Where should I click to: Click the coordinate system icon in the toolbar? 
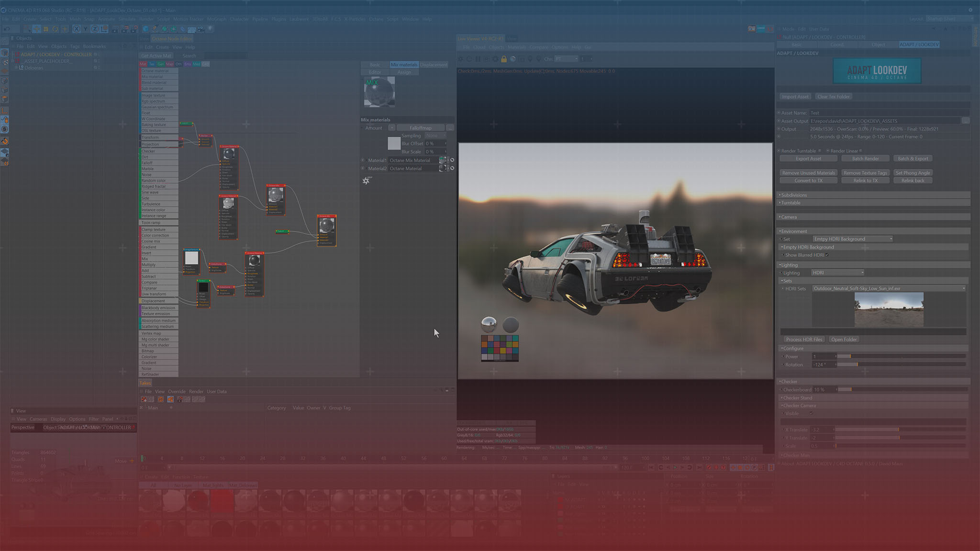pos(104,29)
